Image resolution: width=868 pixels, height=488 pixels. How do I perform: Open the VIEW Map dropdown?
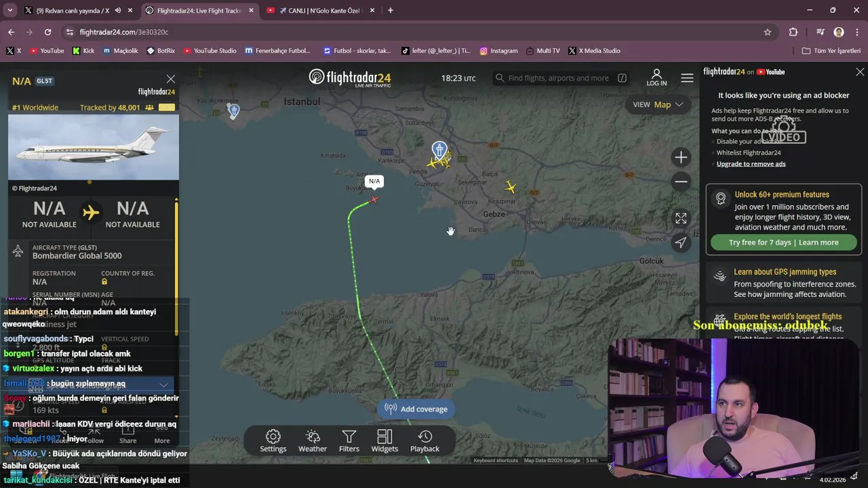[x=658, y=104]
